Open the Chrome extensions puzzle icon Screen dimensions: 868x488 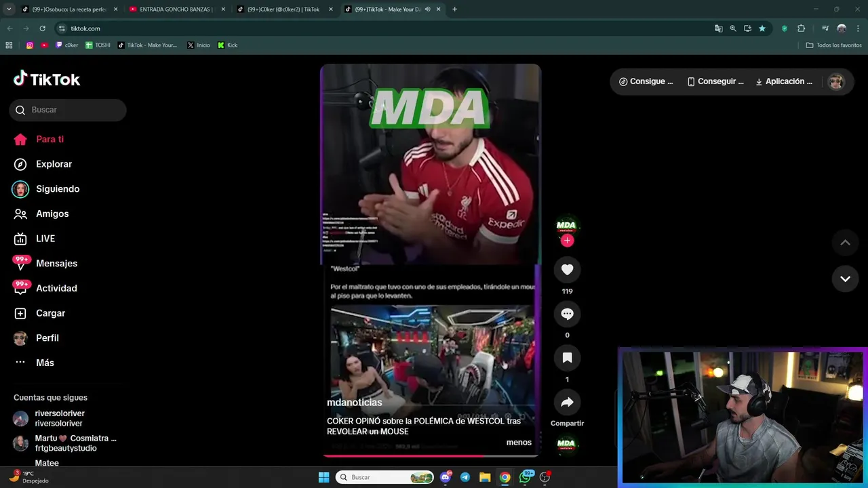(x=801, y=28)
